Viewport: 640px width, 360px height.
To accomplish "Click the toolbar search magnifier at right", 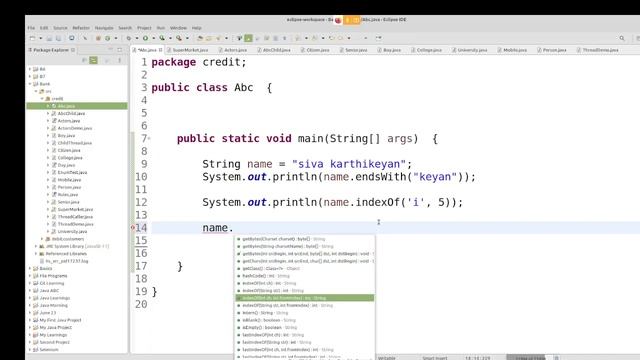I will click(622, 38).
